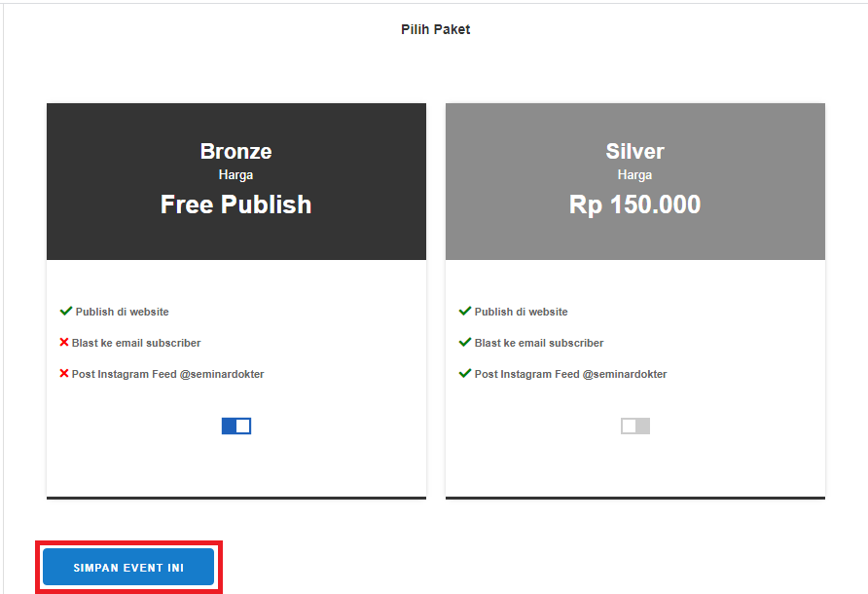Select the Bronze package title
The width and height of the screenshot is (868, 594).
click(236, 151)
